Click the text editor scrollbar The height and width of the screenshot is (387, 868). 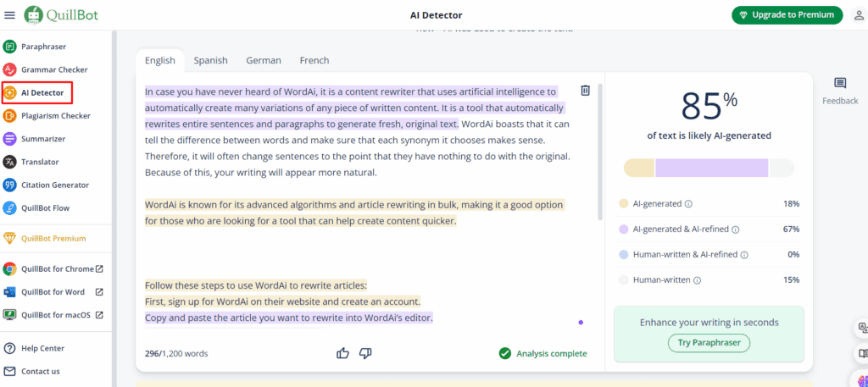point(600,152)
